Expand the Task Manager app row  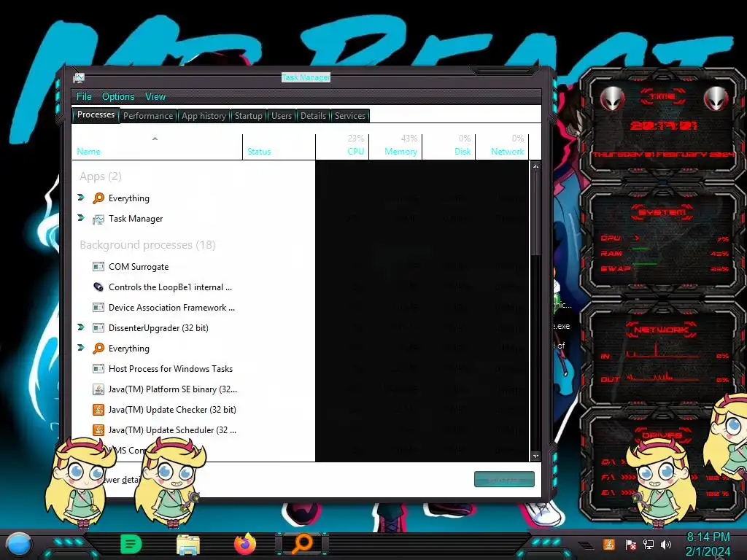point(81,217)
